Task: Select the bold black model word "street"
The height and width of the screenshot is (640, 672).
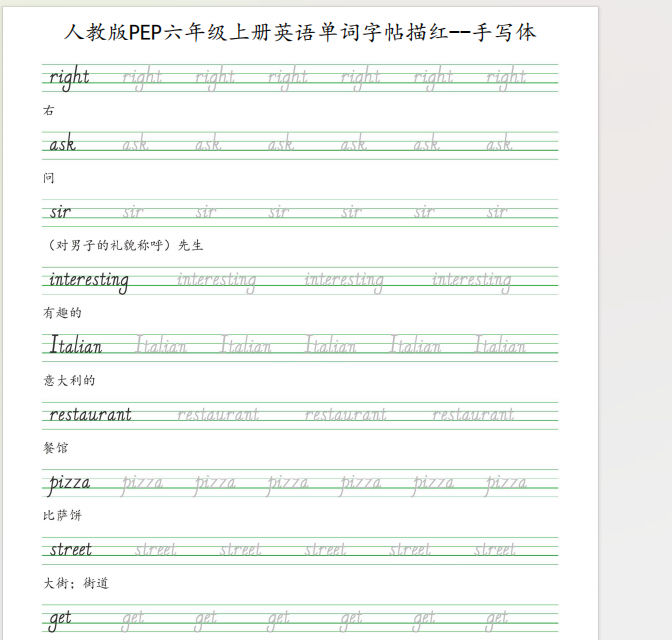Action: pos(71,550)
